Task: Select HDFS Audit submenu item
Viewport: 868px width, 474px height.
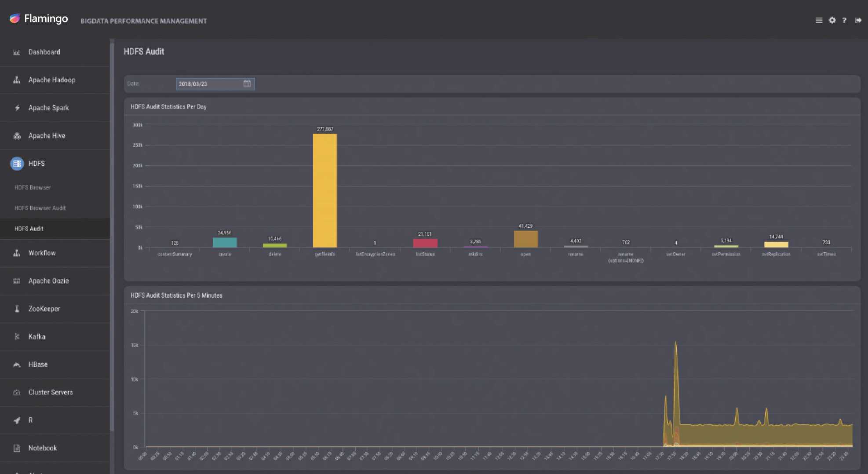Action: pos(29,229)
